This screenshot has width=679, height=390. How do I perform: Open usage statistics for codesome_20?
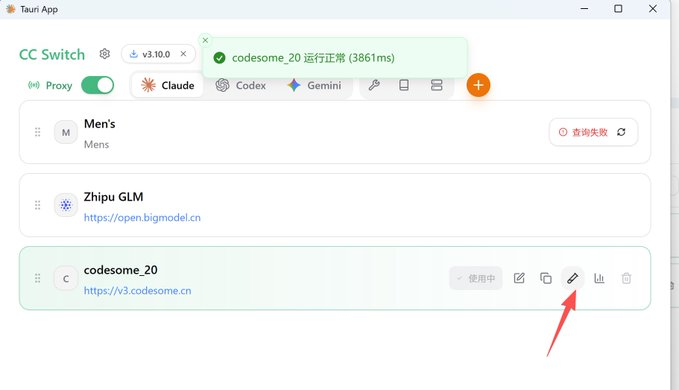(x=599, y=278)
